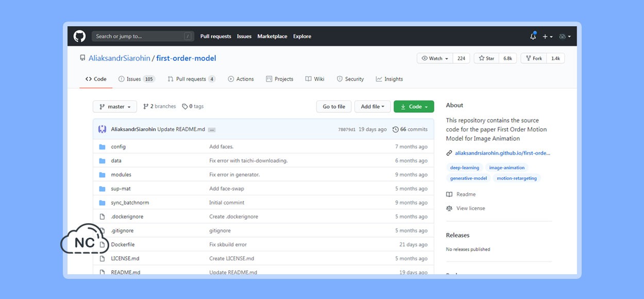Open the plus create-new menu
The image size is (644, 299).
[x=548, y=37]
